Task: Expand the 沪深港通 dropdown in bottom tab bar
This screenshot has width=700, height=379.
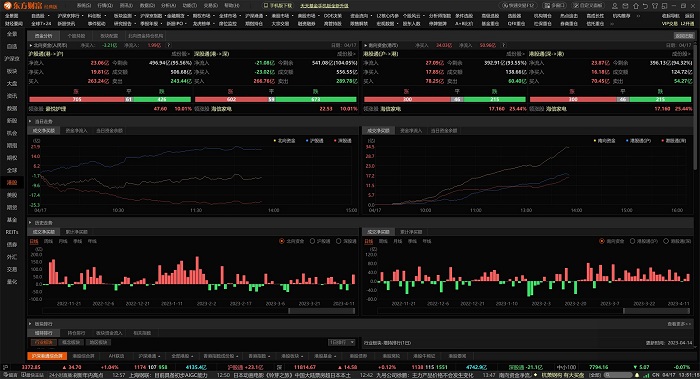Action: tap(149, 356)
